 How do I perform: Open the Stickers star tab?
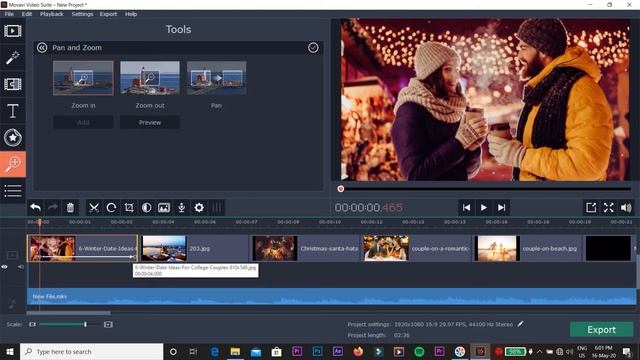click(13, 138)
